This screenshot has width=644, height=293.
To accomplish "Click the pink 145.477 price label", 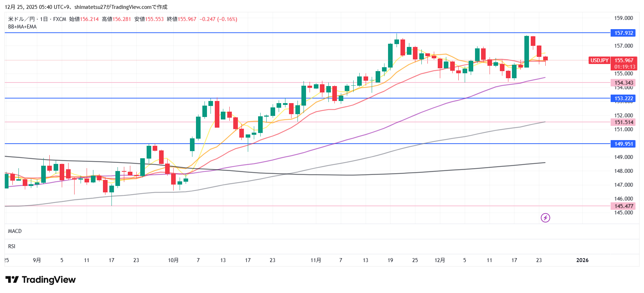I will coord(623,206).
